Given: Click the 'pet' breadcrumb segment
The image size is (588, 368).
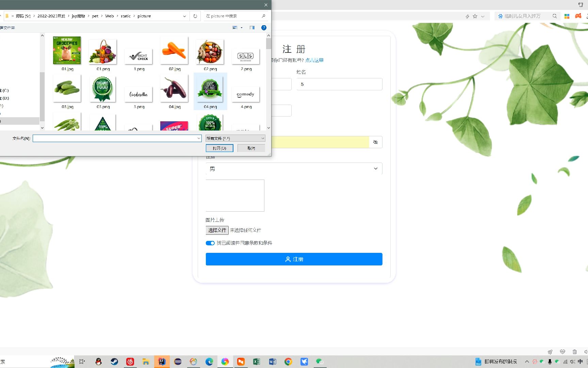Looking at the screenshot, I should 95,16.
